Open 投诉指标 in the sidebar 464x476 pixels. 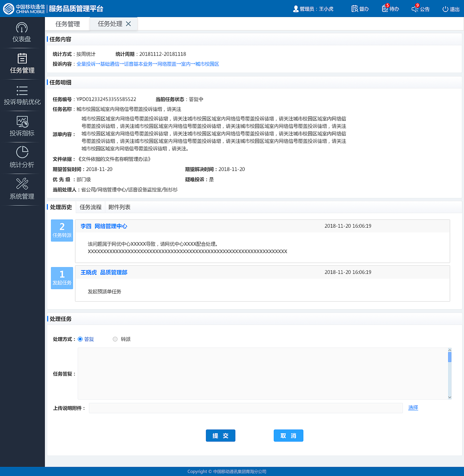coord(22,126)
